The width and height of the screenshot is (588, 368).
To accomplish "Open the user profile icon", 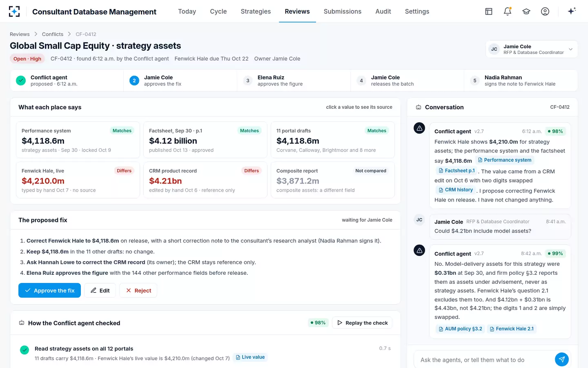I will [545, 11].
